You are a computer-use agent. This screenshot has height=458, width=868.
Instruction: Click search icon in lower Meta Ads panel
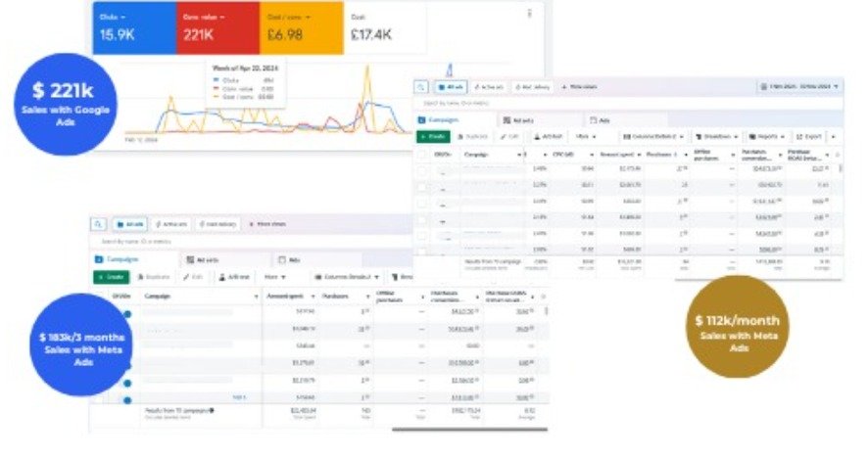click(99, 224)
